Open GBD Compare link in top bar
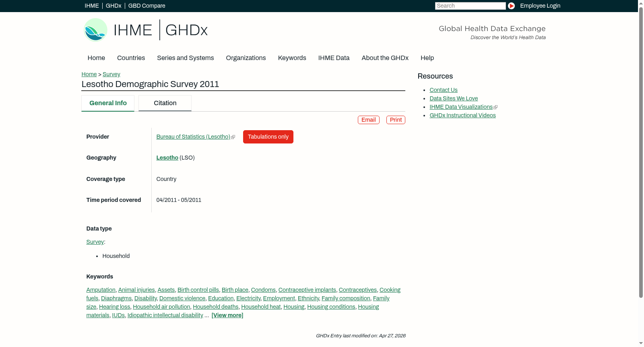This screenshot has height=347, width=644. pos(147,6)
